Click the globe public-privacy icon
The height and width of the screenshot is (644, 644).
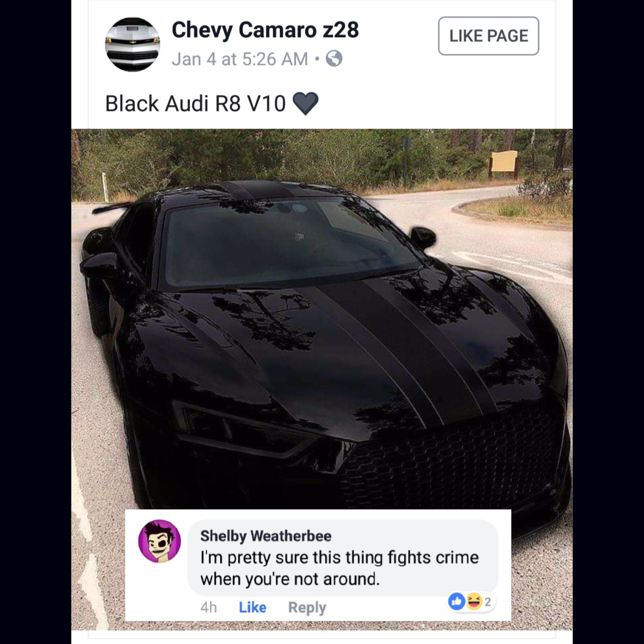(334, 59)
